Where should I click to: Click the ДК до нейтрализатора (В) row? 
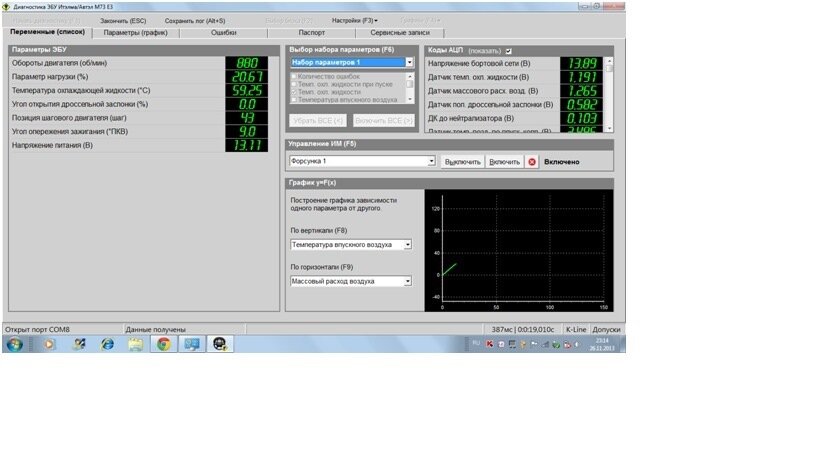514,119
